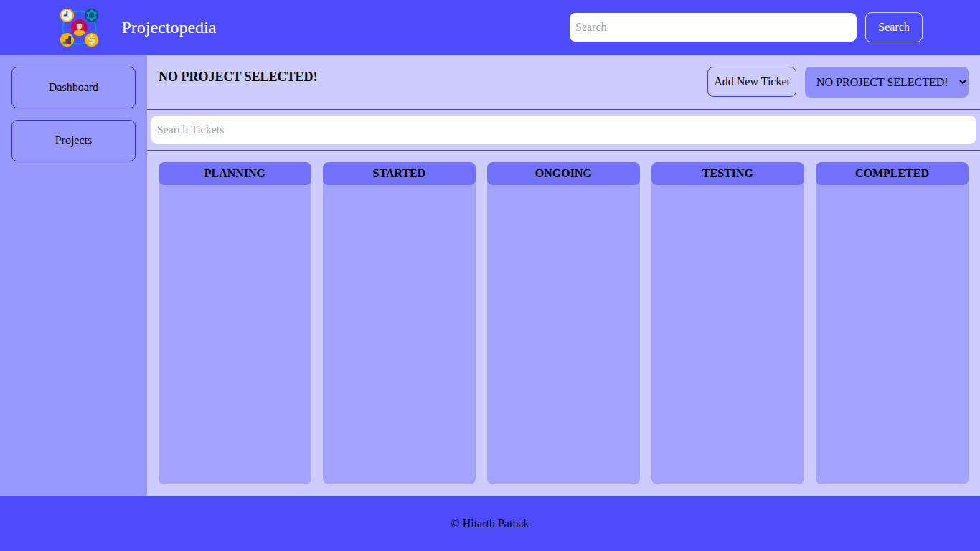
Task: Go to Projects in the sidebar
Action: [73, 141]
